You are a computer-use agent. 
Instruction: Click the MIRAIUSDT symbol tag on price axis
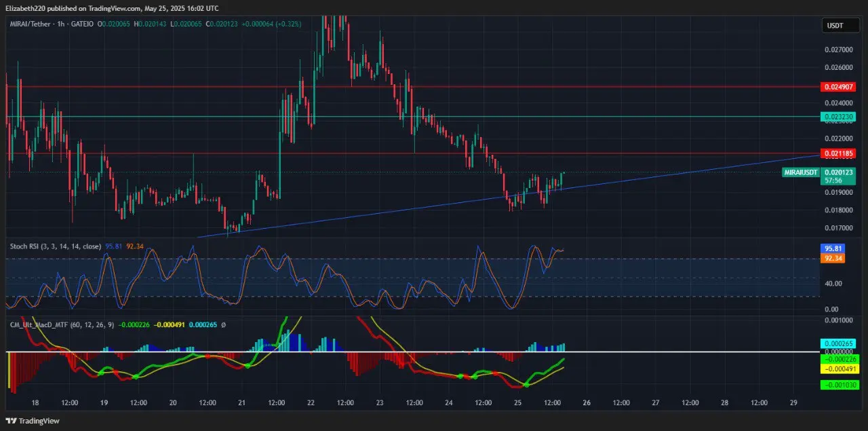tap(800, 172)
